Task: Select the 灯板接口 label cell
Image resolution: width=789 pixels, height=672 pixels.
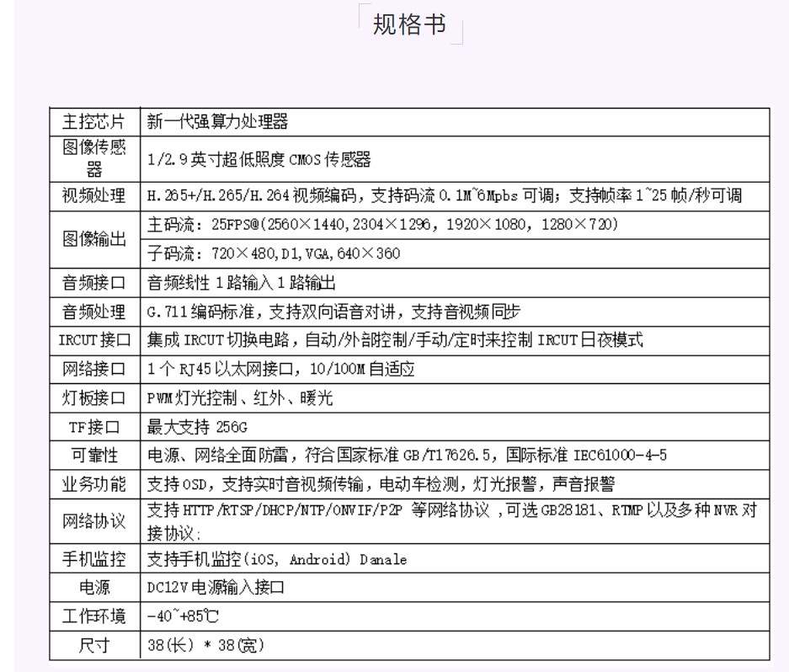Action: (x=94, y=398)
